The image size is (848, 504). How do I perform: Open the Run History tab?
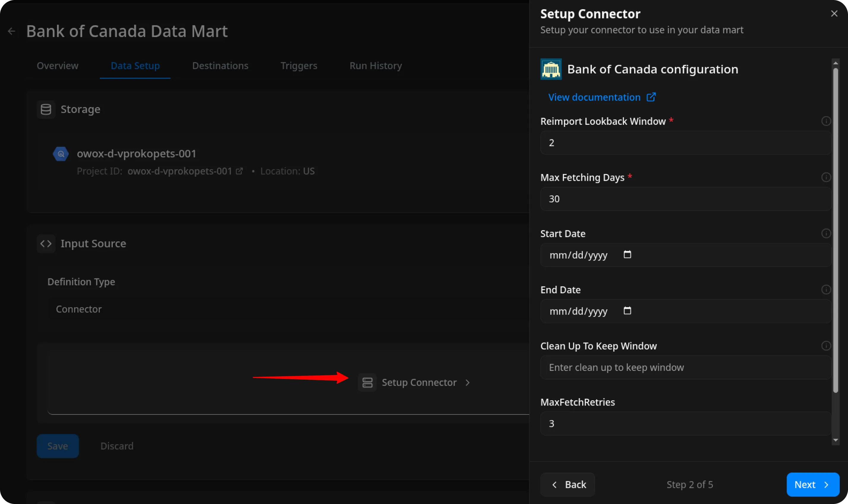376,66
